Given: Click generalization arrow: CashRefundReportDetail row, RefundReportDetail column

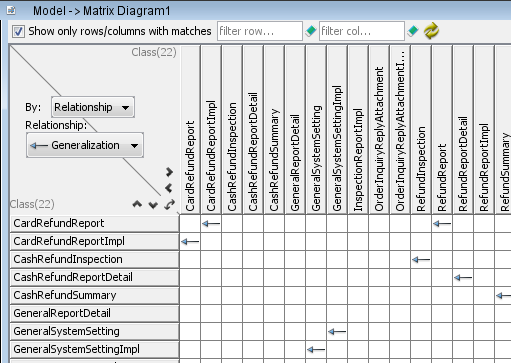Looking at the screenshot, I should (x=463, y=277).
